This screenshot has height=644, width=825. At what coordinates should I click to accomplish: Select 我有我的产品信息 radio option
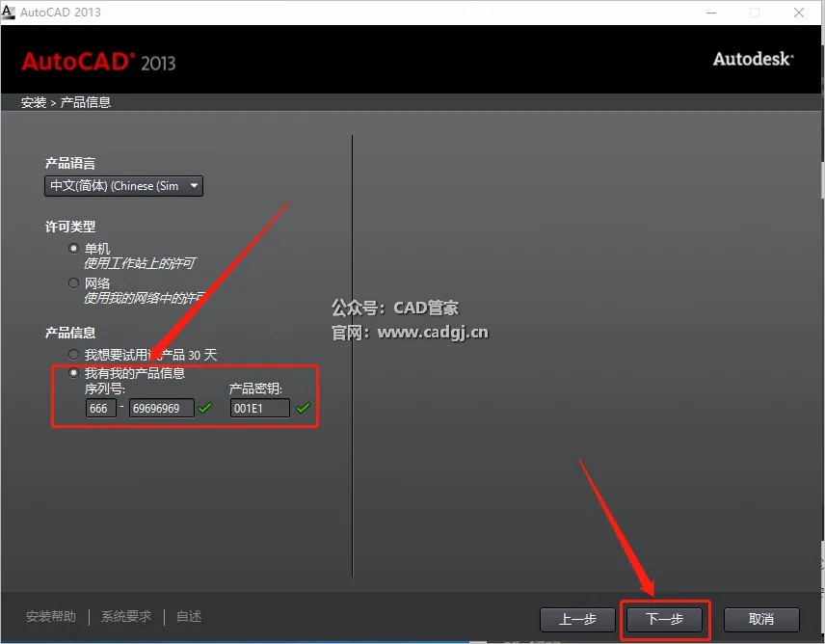73,373
